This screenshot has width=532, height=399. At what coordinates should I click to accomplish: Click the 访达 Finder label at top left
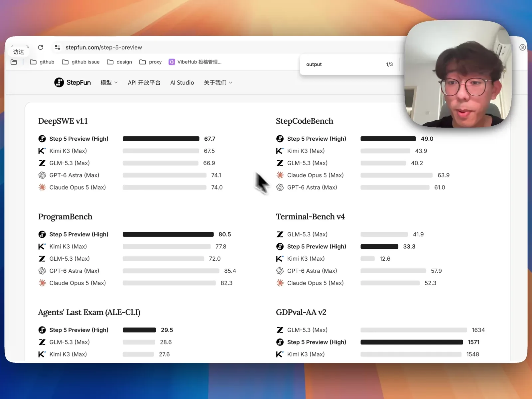tap(19, 52)
